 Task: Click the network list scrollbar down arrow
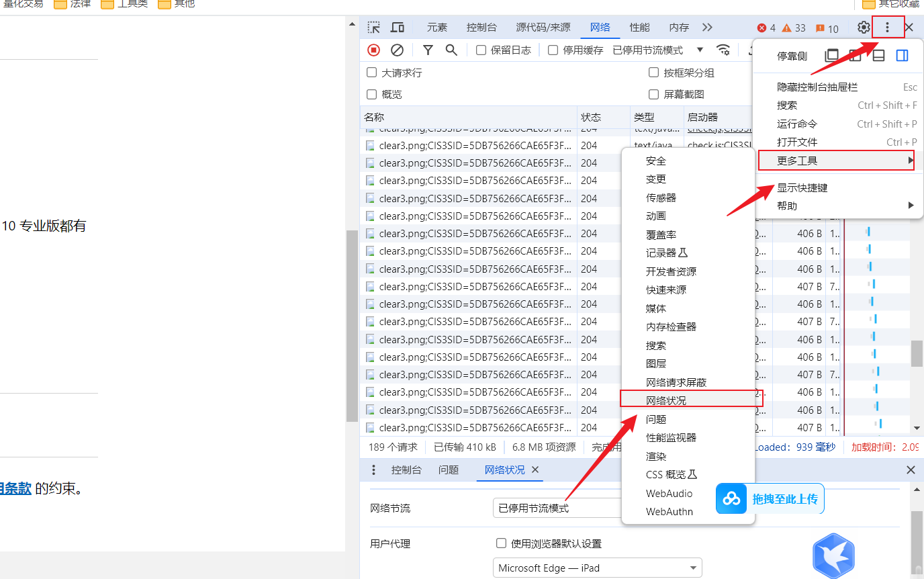coord(917,428)
